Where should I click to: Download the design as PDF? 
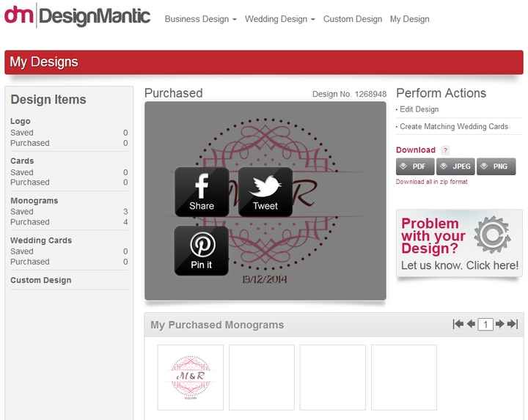click(415, 166)
